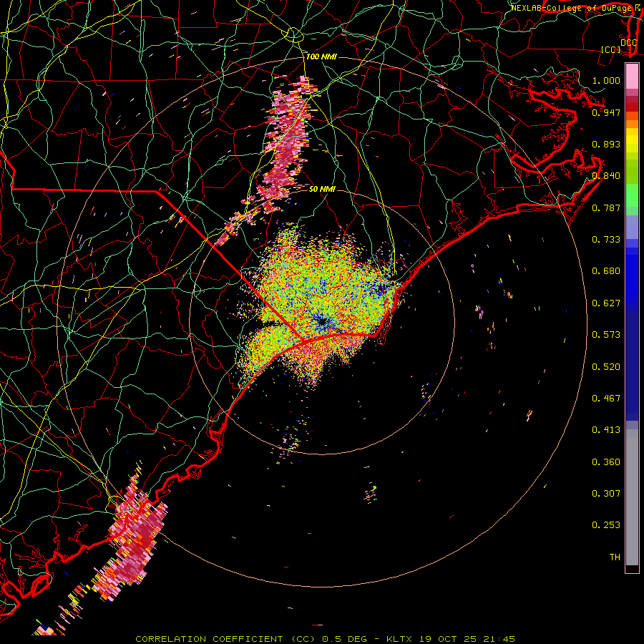
Task: Click the DCC product label
Action: click(629, 43)
